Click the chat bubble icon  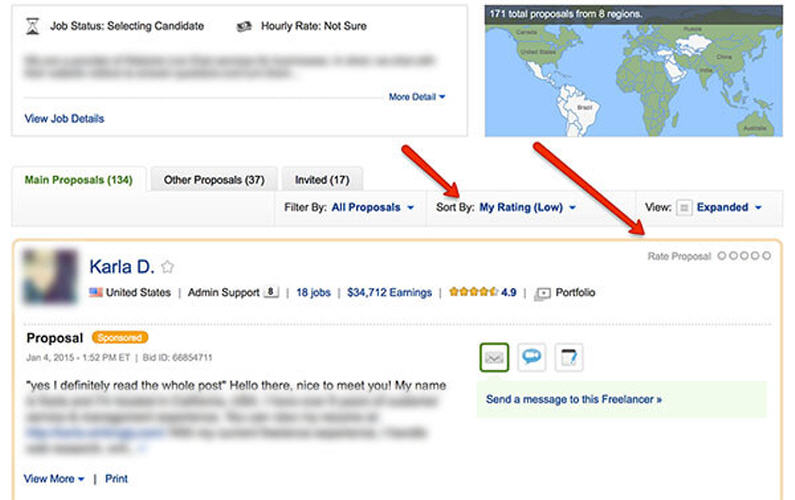532,357
